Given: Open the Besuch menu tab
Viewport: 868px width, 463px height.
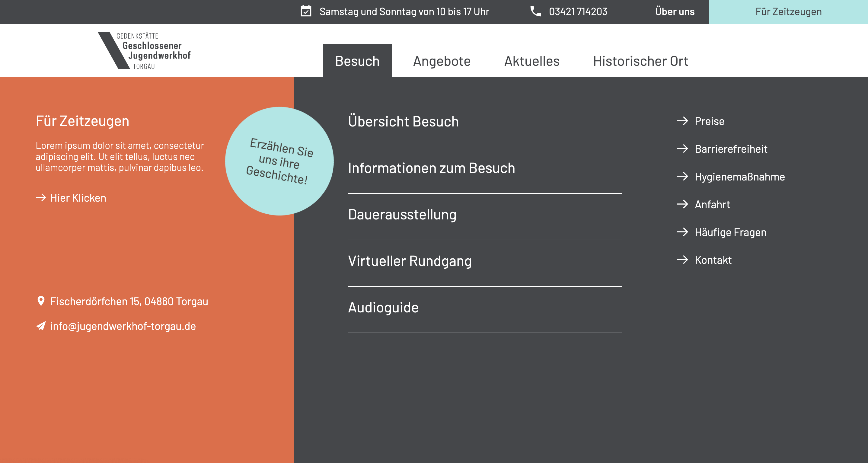Looking at the screenshot, I should tap(357, 61).
